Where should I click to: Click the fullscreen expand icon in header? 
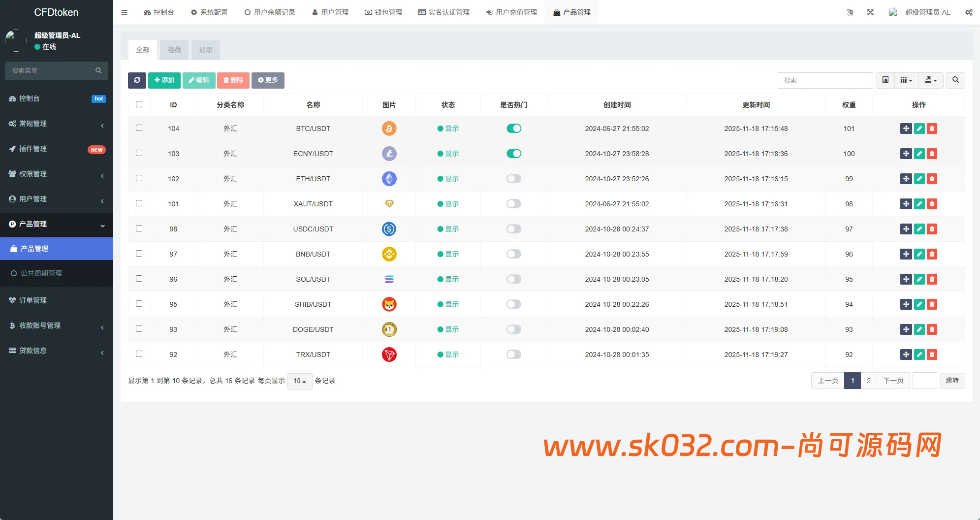[870, 12]
